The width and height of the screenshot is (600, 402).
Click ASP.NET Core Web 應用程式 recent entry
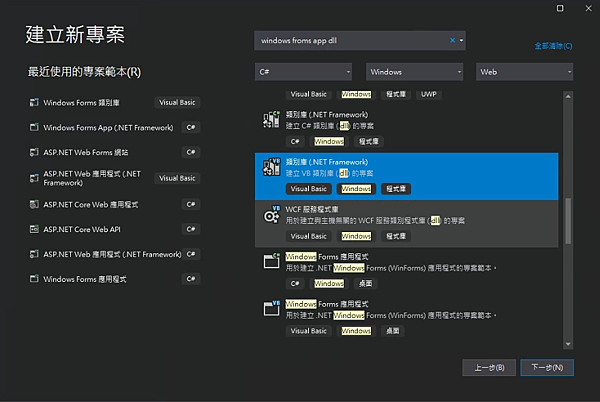tap(91, 205)
